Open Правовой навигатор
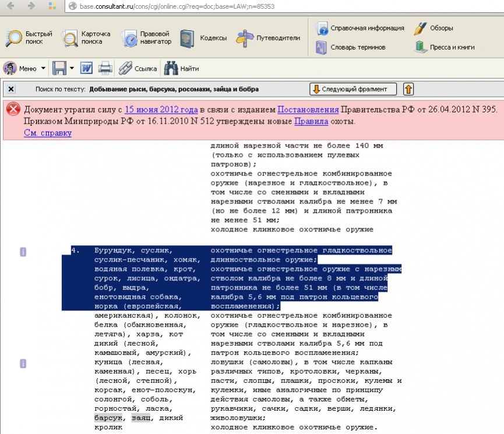 coord(146,38)
